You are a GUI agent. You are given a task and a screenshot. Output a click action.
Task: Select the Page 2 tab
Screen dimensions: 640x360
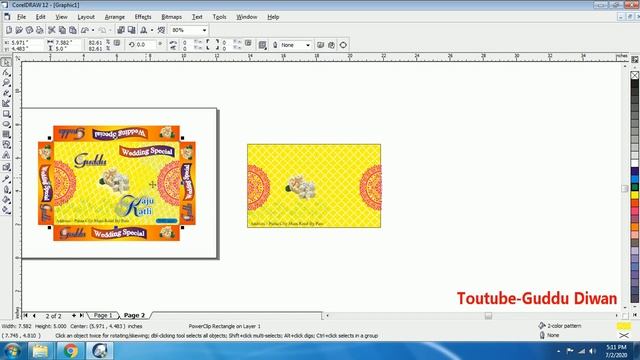coord(134,315)
